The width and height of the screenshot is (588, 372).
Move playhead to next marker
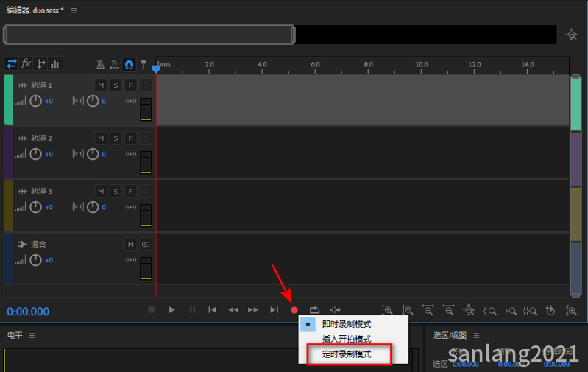274,309
